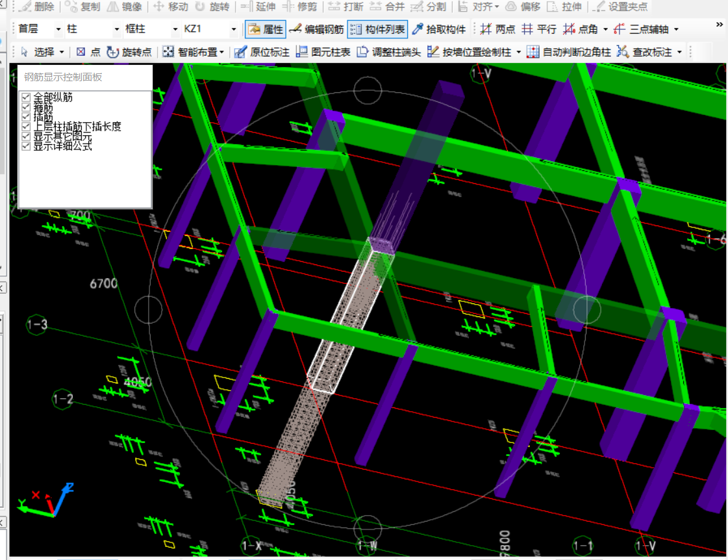Toggle 上层柱插筋下插长度 checkbox
This screenshot has width=728, height=560.
pyautogui.click(x=26, y=126)
